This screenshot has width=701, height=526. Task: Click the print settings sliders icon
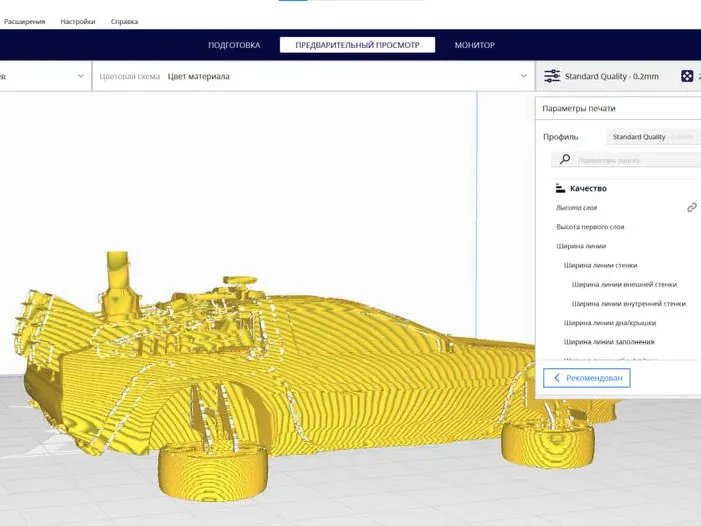(552, 76)
